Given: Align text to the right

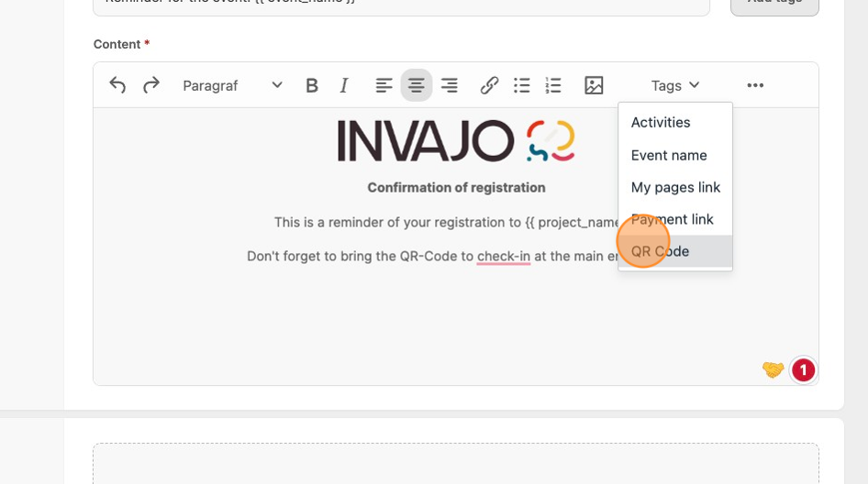Looking at the screenshot, I should (449, 85).
